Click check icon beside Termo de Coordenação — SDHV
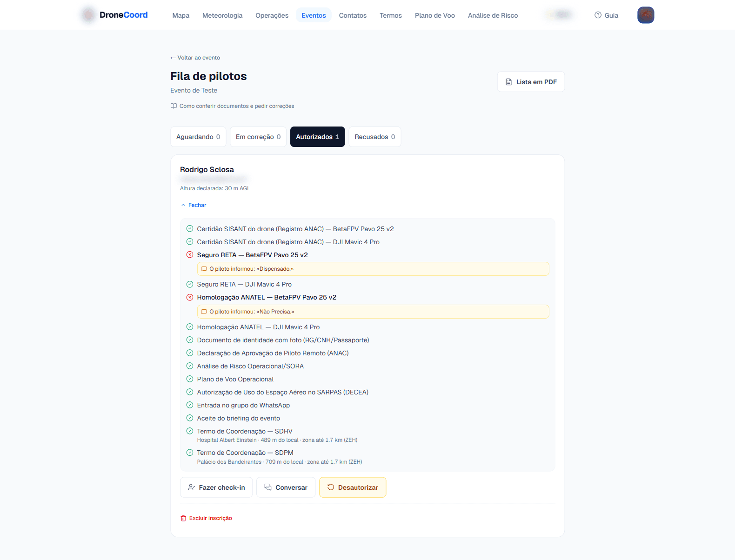Screen dimensions: 735x560 pyautogui.click(x=190, y=431)
